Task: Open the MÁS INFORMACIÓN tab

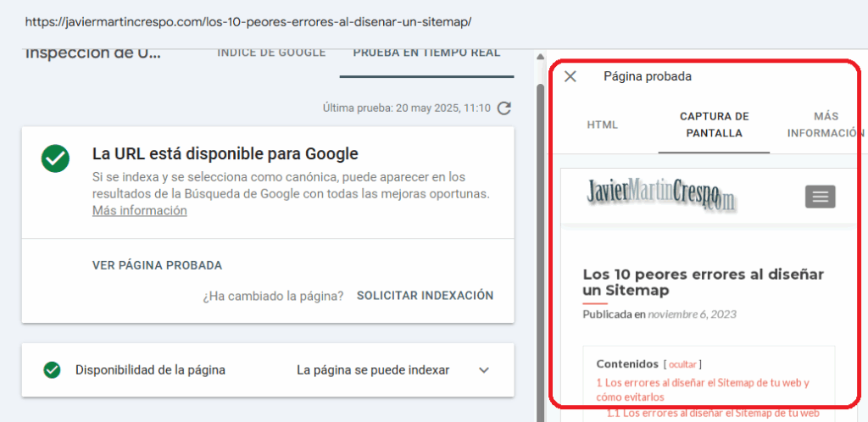Action: pos(826,125)
